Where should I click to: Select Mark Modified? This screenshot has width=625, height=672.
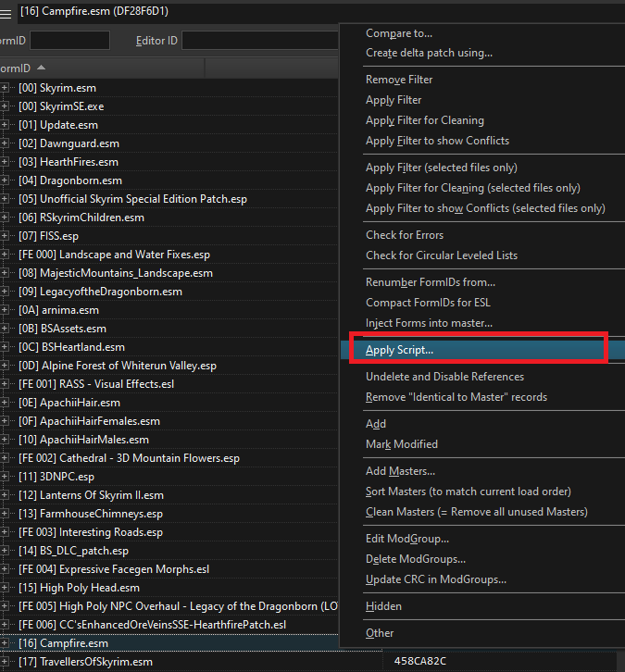[402, 444]
